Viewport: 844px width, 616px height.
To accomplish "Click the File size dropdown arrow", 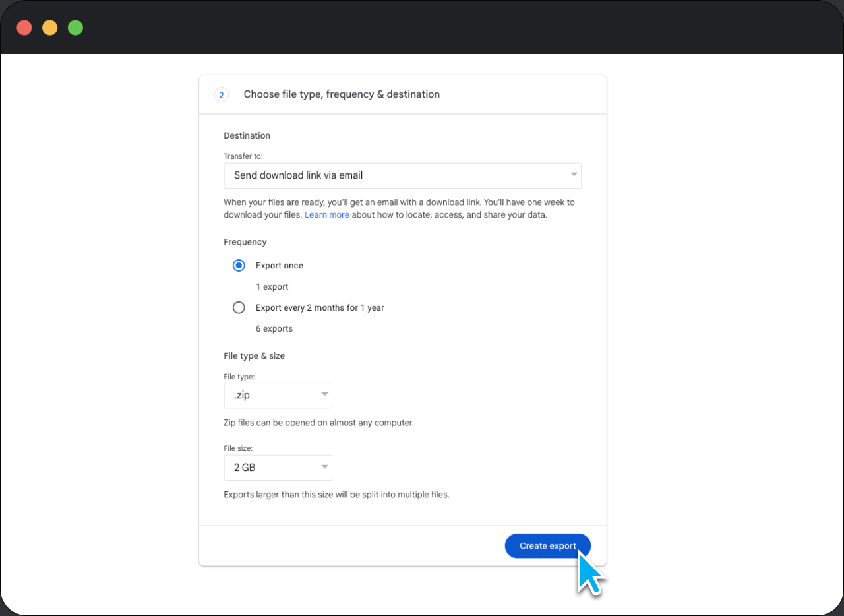I will tap(324, 468).
